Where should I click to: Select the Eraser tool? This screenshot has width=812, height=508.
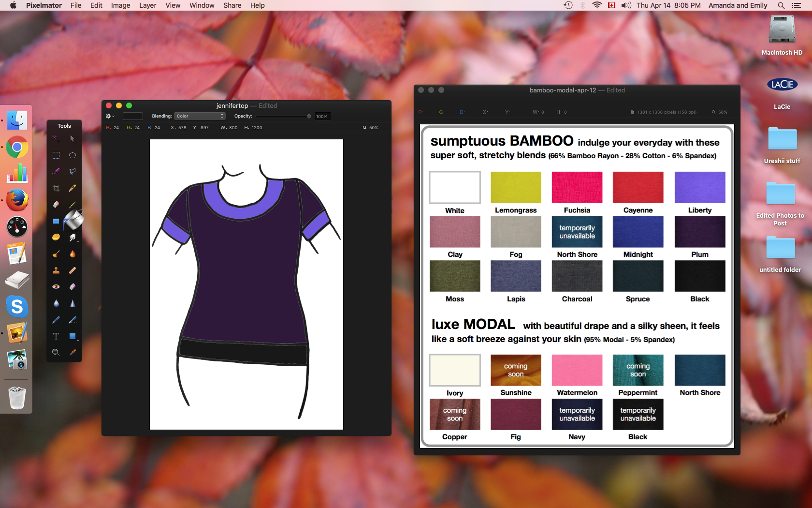point(56,204)
